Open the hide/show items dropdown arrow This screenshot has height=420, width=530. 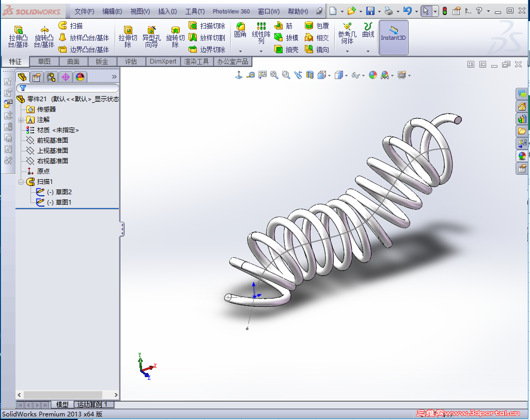[x=363, y=76]
